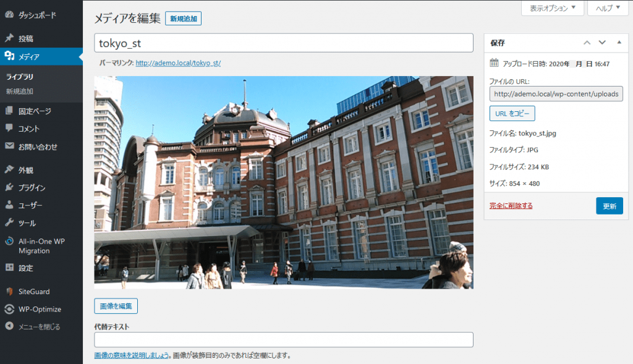Open the permalink http://ademo.local/tokyo_st/
633x364 pixels.
click(178, 63)
